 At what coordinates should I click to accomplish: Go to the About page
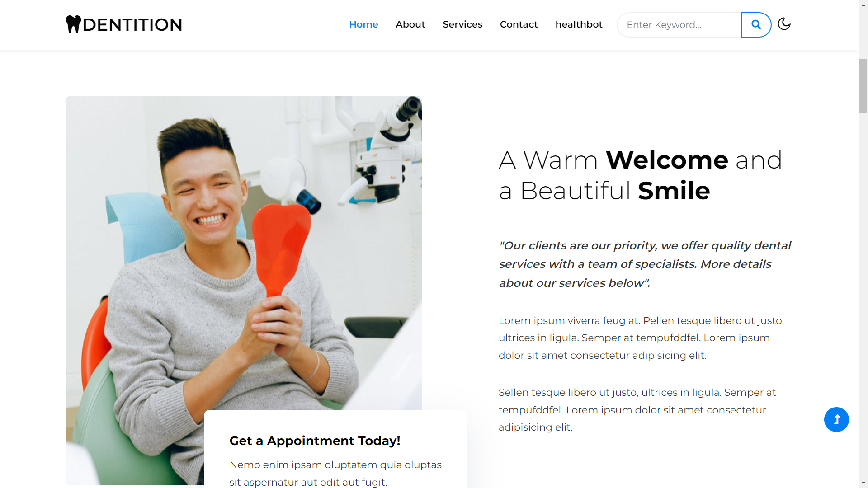pyautogui.click(x=410, y=24)
